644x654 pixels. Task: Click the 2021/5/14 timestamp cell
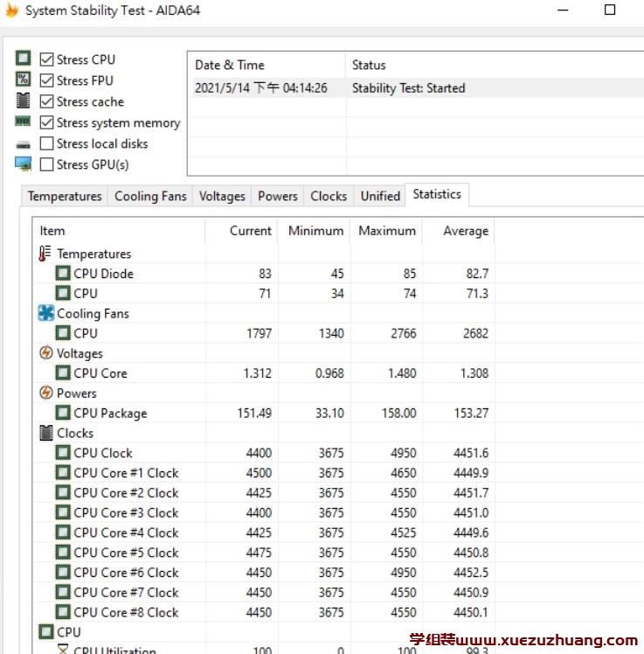pos(261,88)
